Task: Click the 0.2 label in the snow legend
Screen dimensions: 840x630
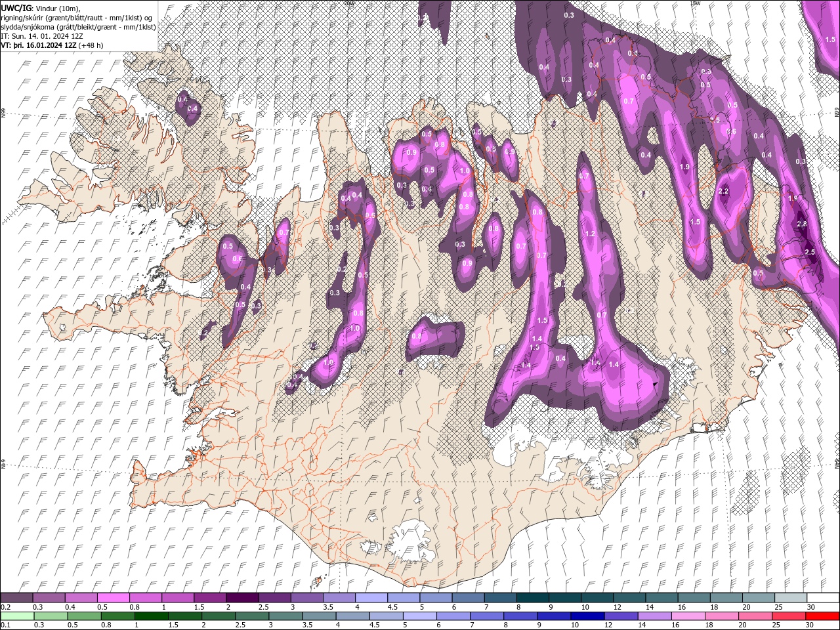Action: coord(5,607)
